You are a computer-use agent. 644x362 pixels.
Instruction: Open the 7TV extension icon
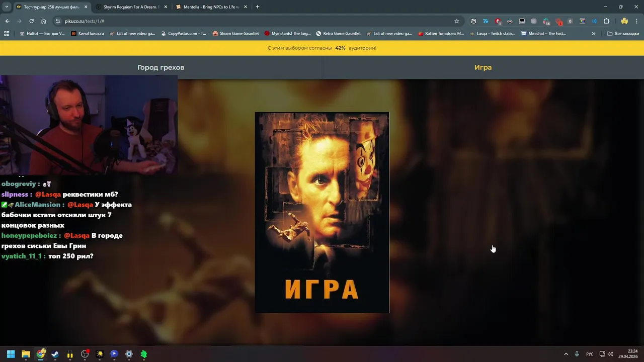click(x=486, y=21)
